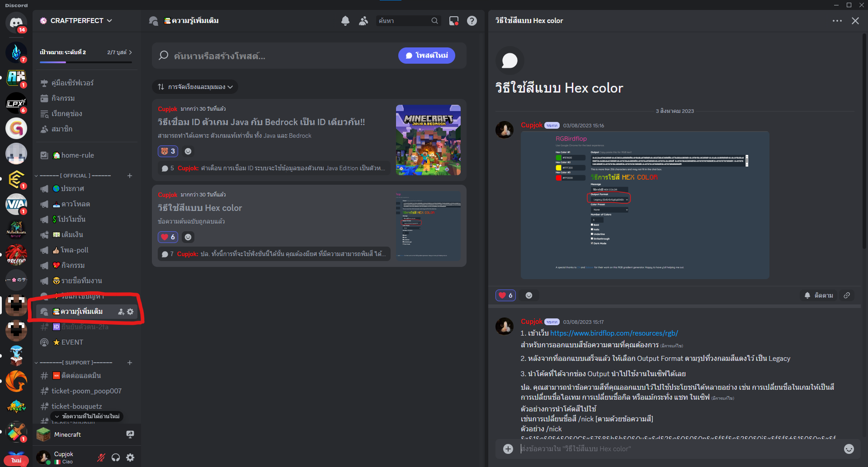868x467 pixels.
Task: Click into search or create post field
Action: pyautogui.click(x=276, y=56)
